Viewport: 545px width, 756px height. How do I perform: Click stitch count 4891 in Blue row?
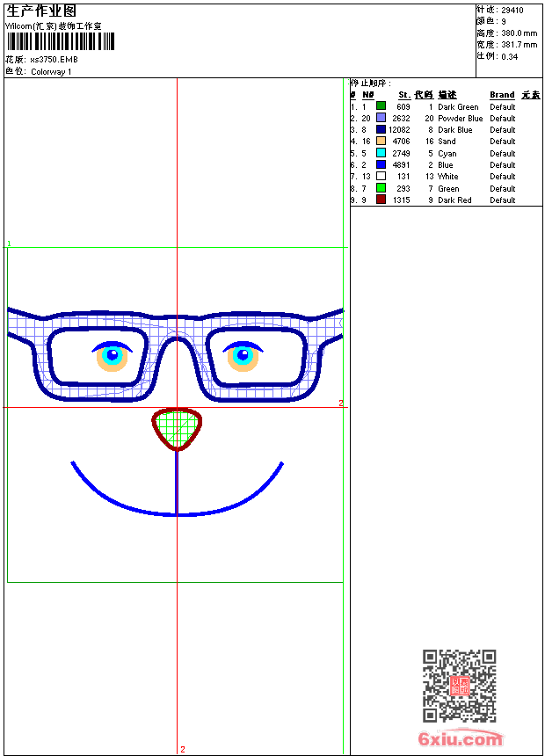coord(401,165)
